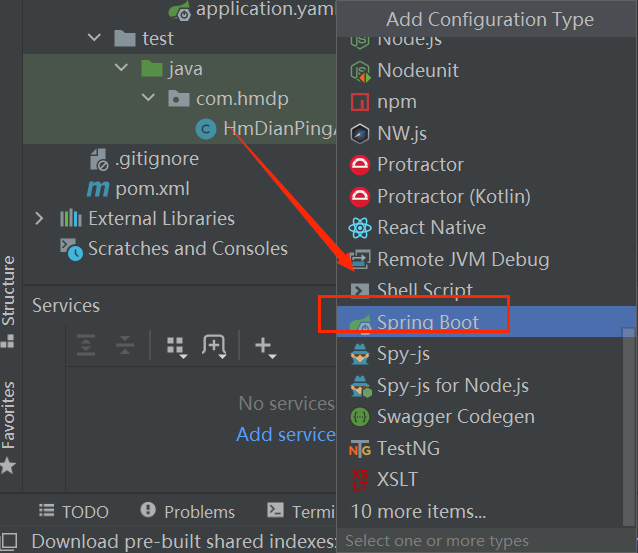Click the Maven pom.xml icon
This screenshot has width=638, height=553.
click(98, 189)
